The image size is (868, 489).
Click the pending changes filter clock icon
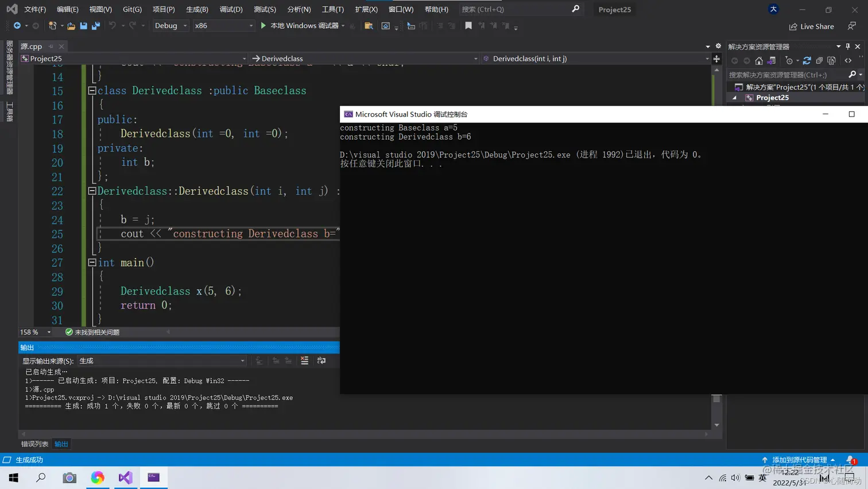point(789,61)
